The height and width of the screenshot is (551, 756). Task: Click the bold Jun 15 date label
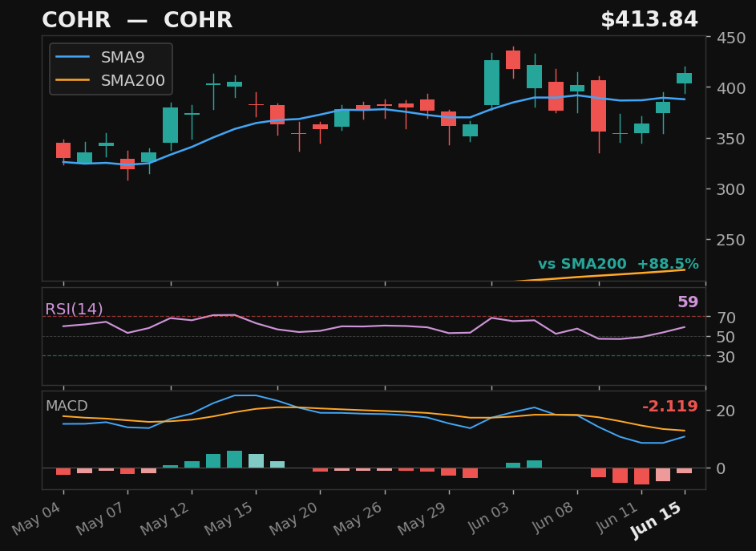[x=657, y=520]
